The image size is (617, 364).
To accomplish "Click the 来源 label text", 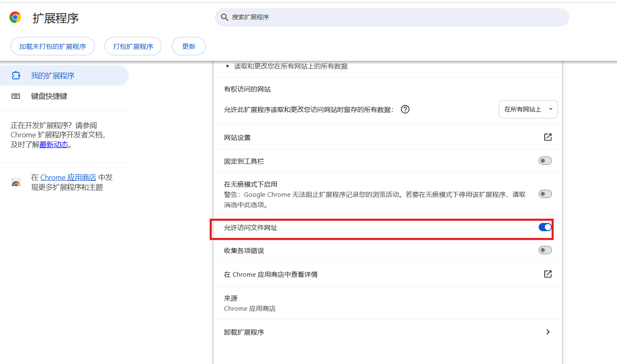I will click(x=231, y=298).
